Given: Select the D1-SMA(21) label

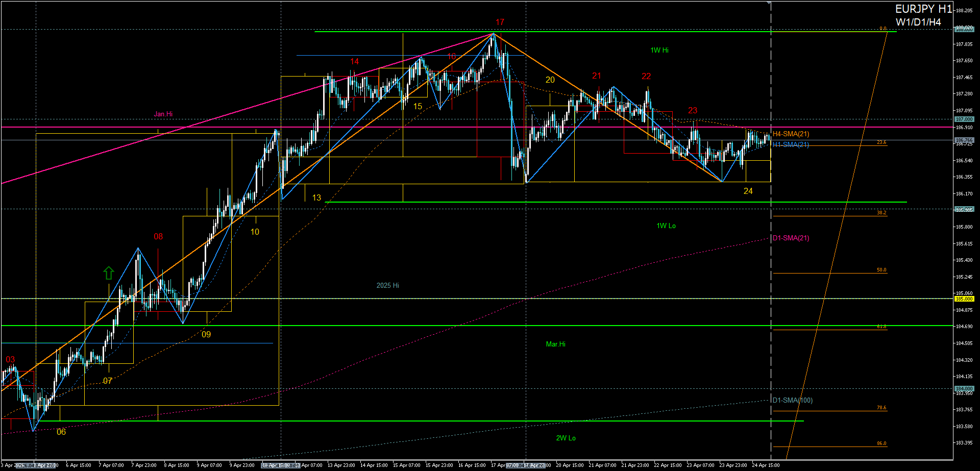Looking at the screenshot, I should pyautogui.click(x=791, y=238).
